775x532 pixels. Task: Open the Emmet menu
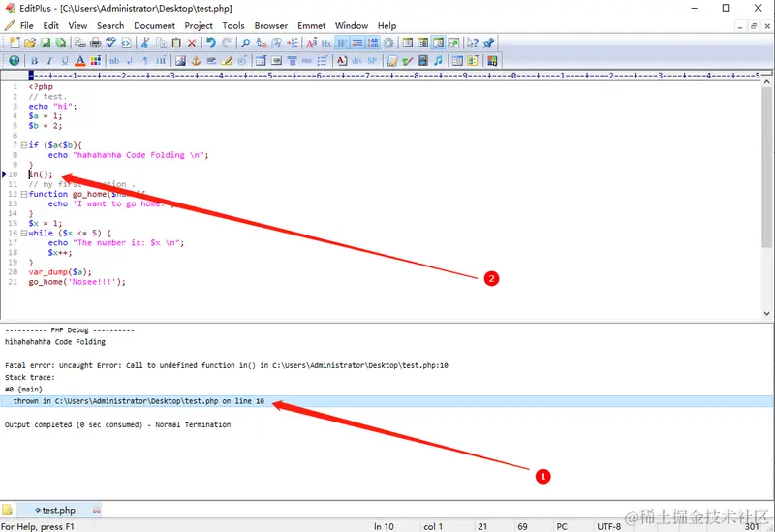[311, 26]
